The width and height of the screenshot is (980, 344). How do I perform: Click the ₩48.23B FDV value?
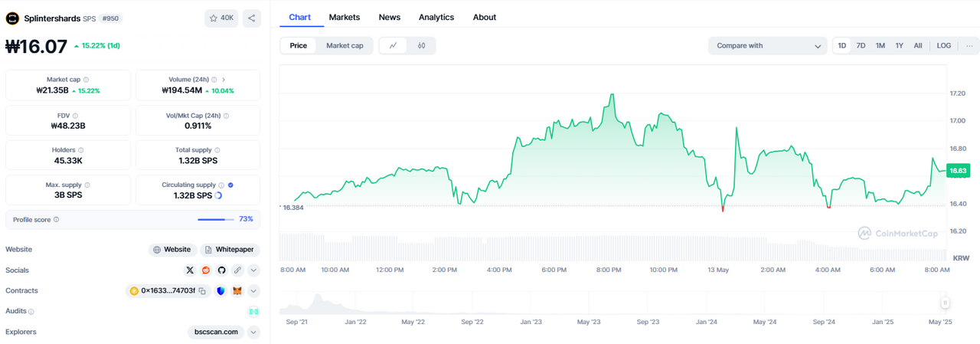click(x=68, y=126)
